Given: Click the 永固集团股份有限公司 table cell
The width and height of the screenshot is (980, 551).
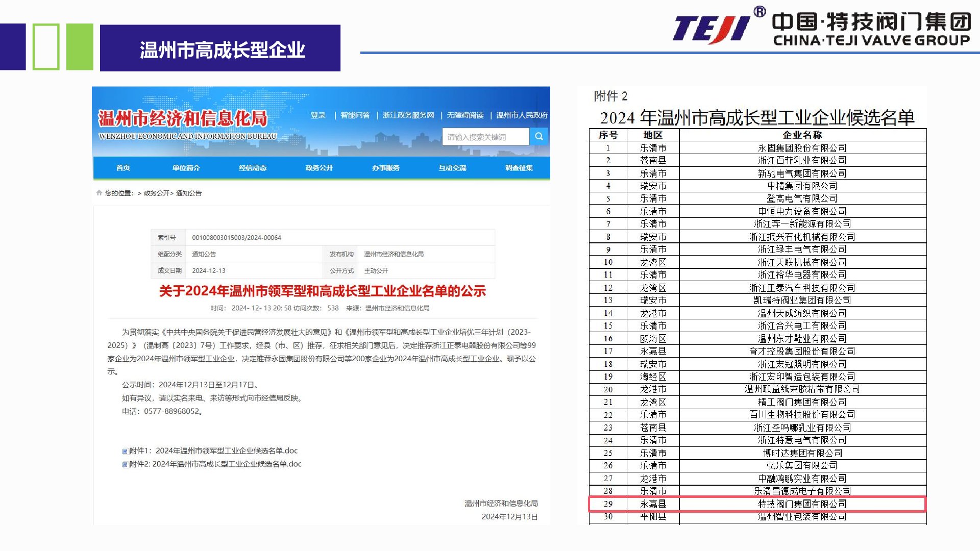Looking at the screenshot, I should pyautogui.click(x=802, y=148).
